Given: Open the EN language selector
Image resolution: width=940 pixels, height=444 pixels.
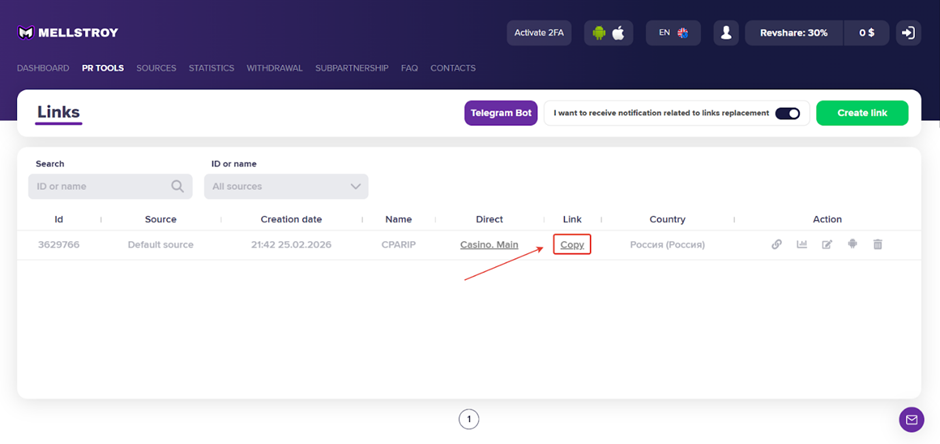Looking at the screenshot, I should 673,33.
